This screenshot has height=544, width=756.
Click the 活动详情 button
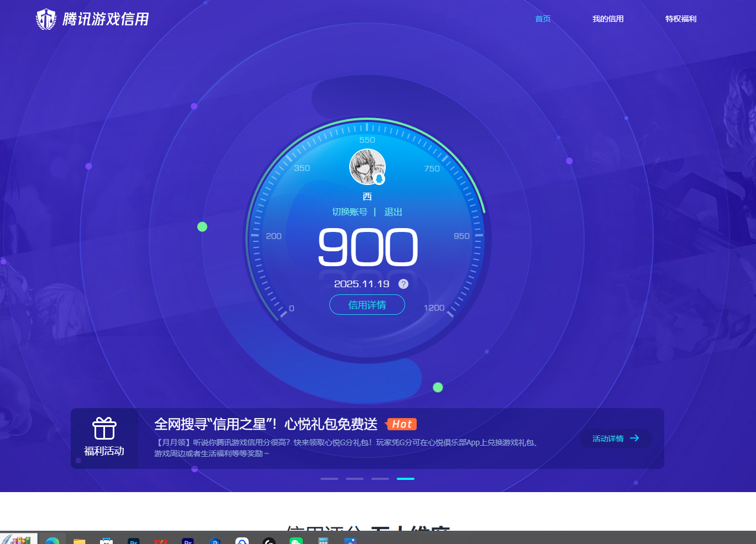(x=616, y=439)
